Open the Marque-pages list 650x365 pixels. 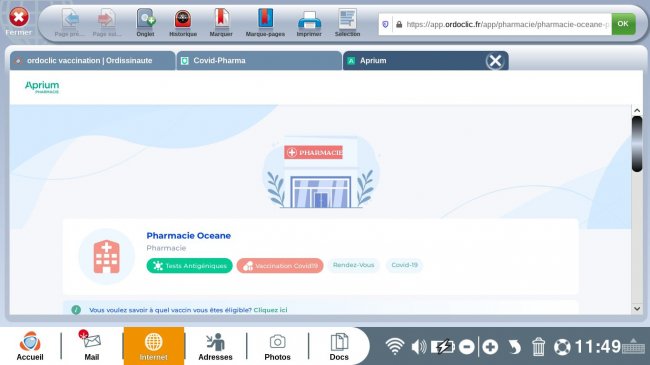pos(265,23)
